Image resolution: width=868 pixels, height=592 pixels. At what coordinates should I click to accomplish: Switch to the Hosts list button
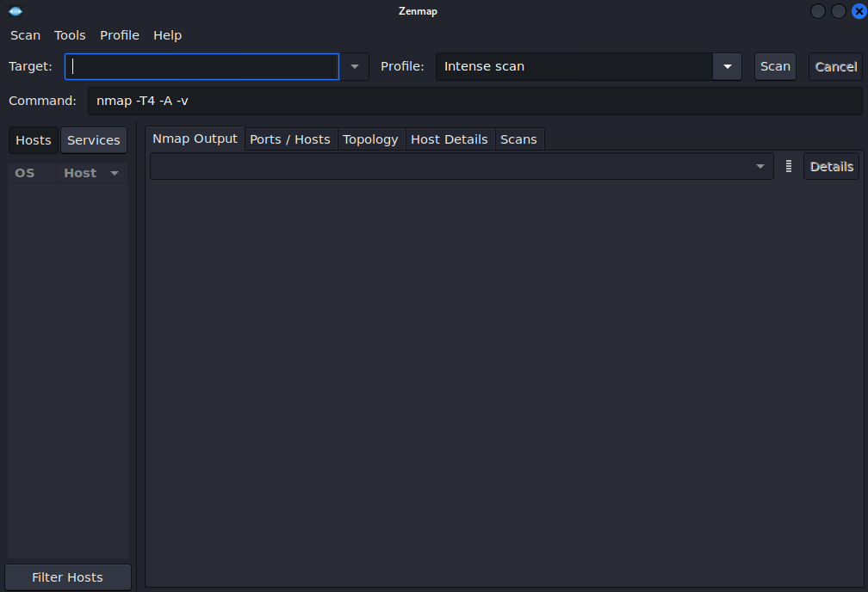coord(34,140)
